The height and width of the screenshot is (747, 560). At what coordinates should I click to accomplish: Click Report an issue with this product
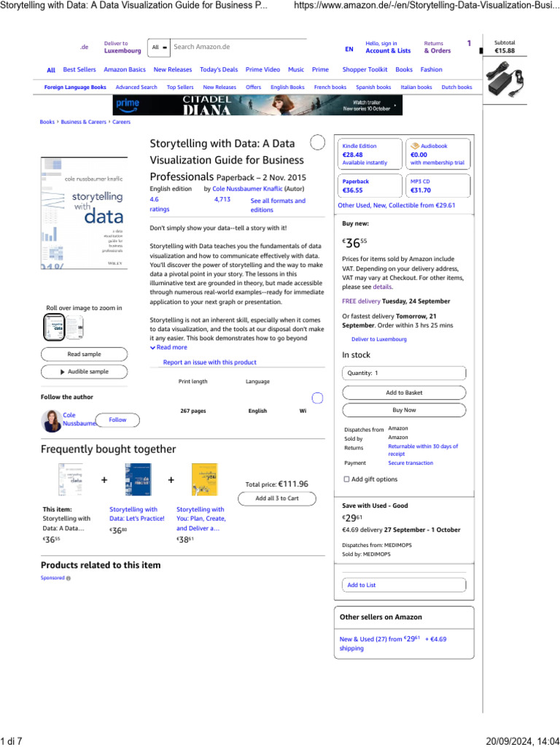tap(209, 362)
